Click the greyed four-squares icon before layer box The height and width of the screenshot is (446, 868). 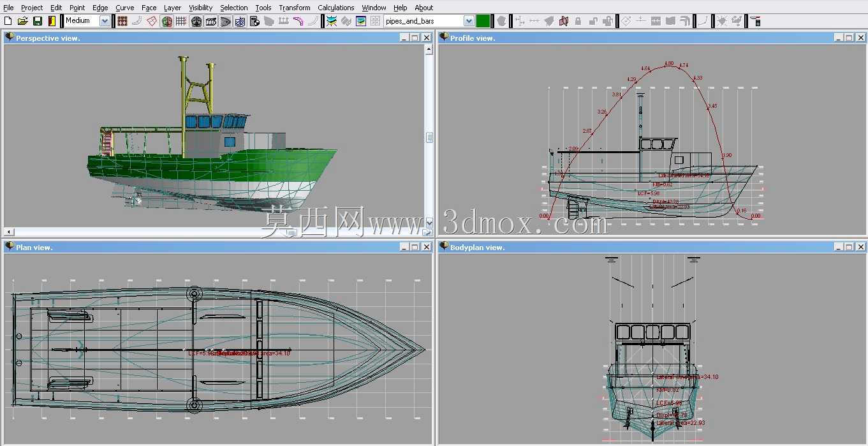(376, 21)
